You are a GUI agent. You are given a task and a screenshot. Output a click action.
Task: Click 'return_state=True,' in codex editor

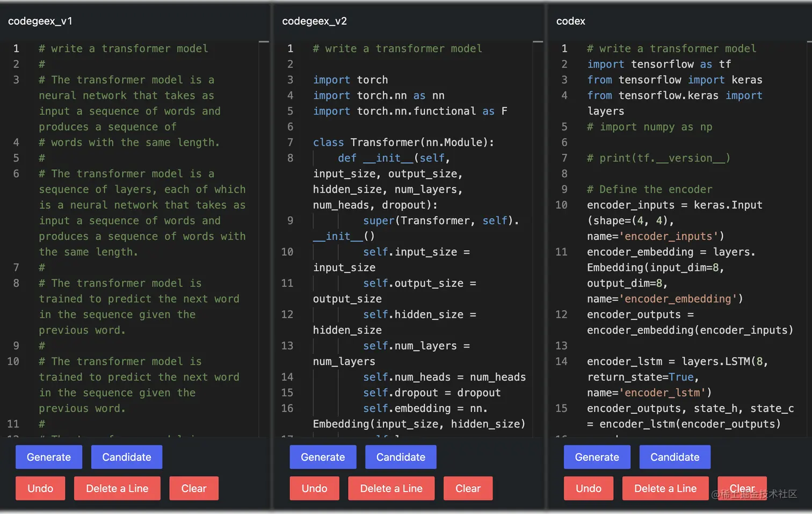click(643, 377)
